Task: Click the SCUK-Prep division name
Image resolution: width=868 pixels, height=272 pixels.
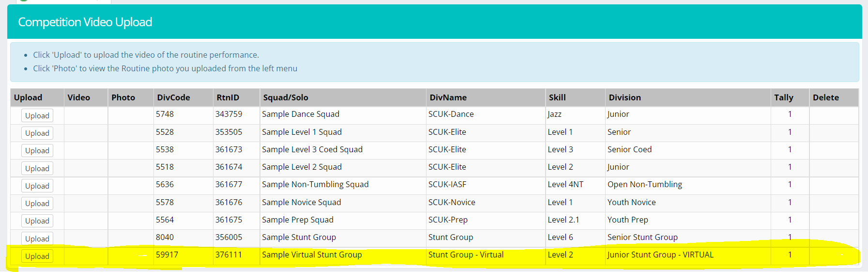Action: tap(448, 220)
